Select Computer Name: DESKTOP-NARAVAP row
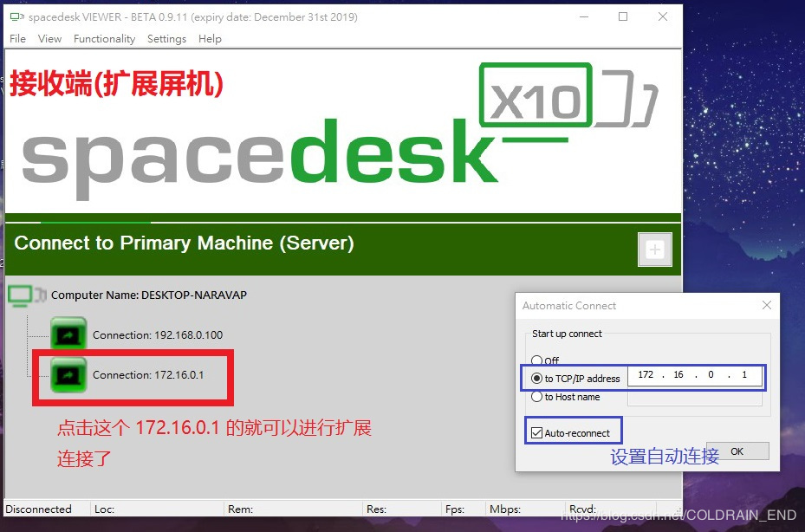Screen dimensions: 805x532 click(x=148, y=295)
